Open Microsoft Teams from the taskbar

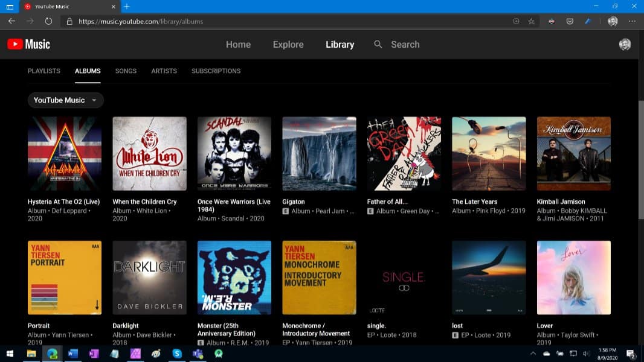coord(198,354)
